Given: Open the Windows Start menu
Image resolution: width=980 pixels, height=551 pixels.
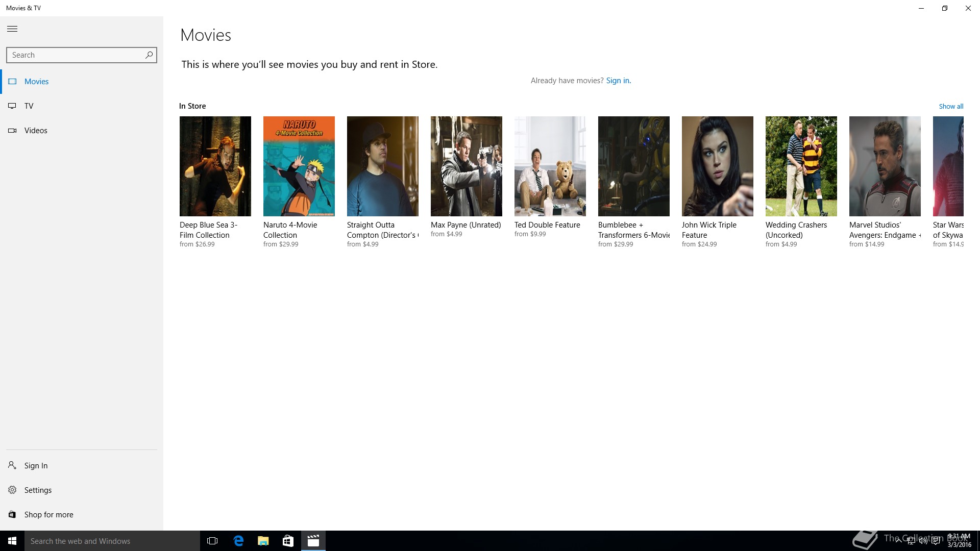Looking at the screenshot, I should tap(12, 541).
